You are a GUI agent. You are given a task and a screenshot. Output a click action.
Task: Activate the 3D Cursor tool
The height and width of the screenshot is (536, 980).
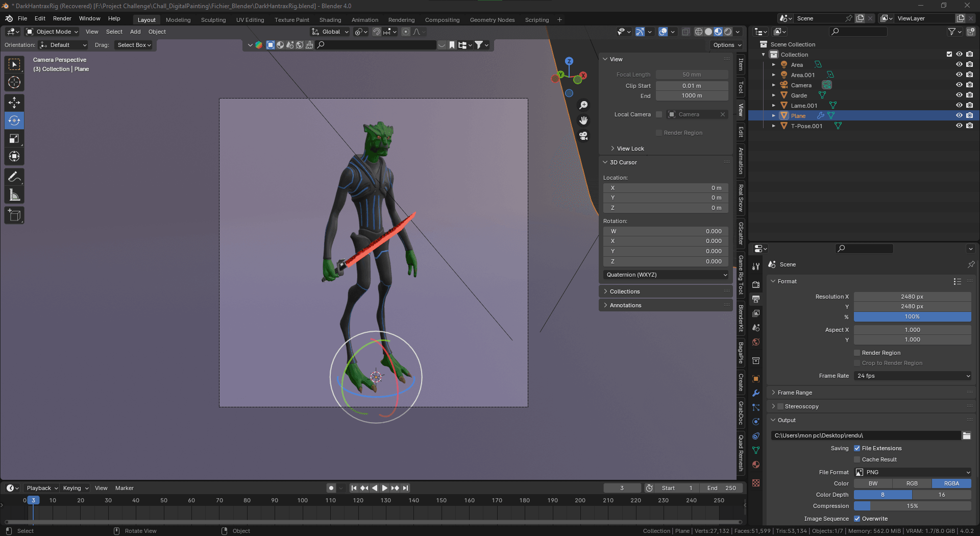coord(14,82)
